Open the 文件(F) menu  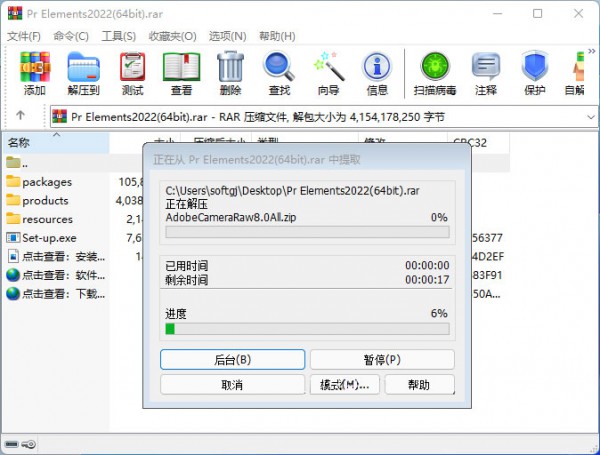[24, 36]
